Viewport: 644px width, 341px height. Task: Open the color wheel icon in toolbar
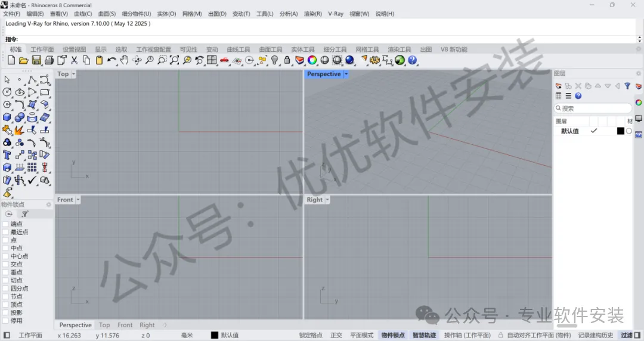pyautogui.click(x=312, y=60)
